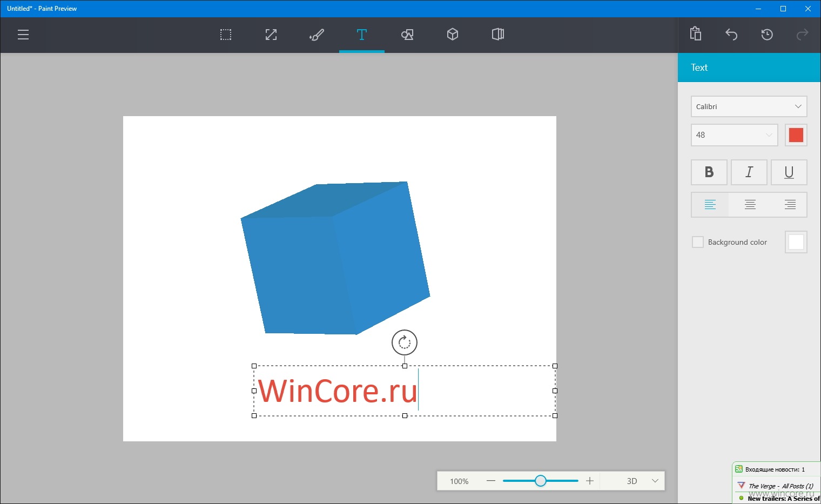Zoom out with the minus button

pos(491,481)
